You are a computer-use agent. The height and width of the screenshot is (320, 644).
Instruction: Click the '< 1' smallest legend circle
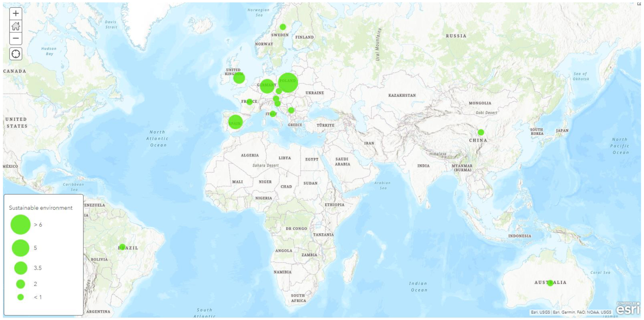point(21,297)
